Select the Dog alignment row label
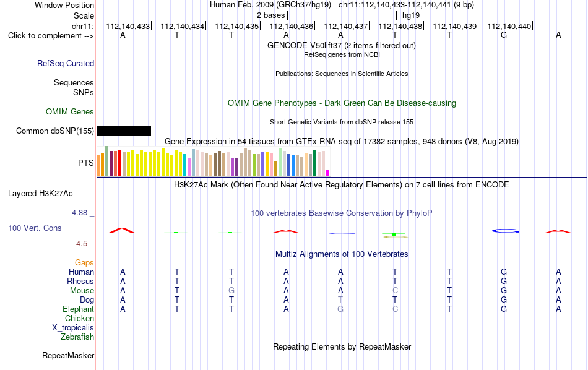This screenshot has width=588, height=370. pyautogui.click(x=87, y=300)
